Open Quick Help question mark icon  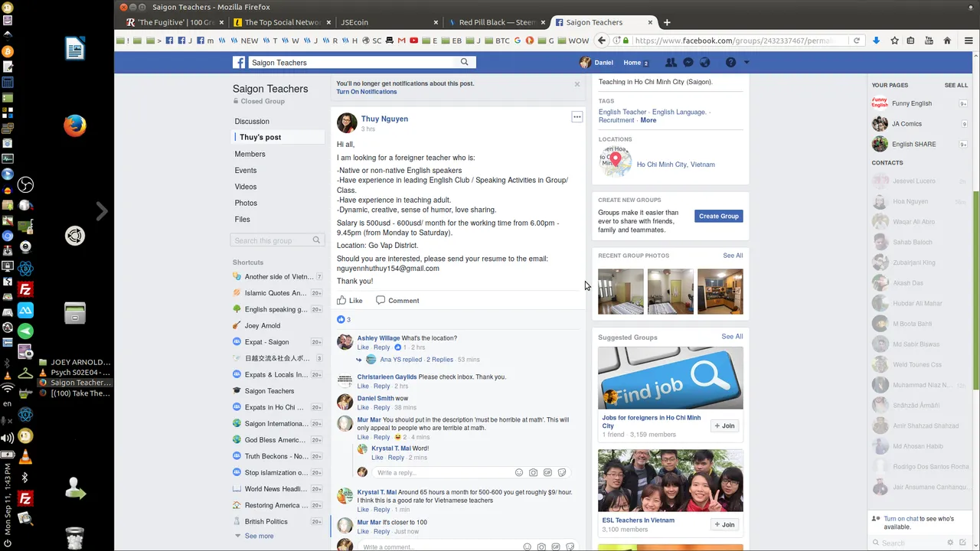(730, 63)
